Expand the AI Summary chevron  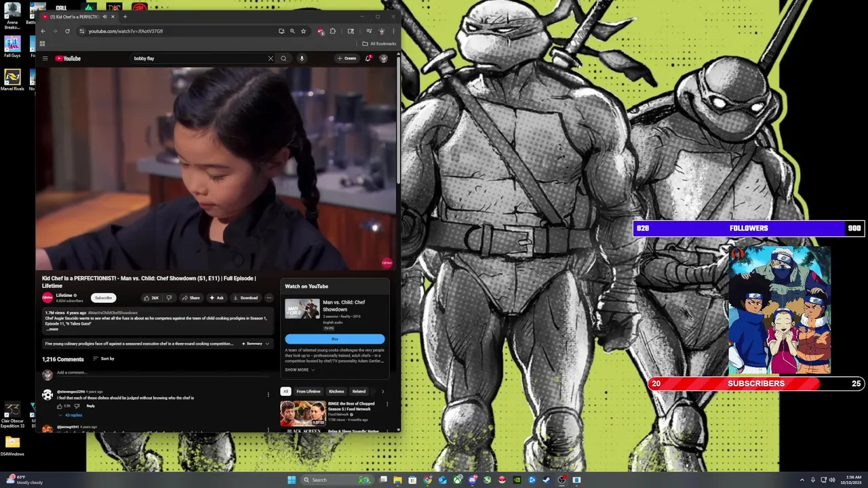tap(267, 344)
